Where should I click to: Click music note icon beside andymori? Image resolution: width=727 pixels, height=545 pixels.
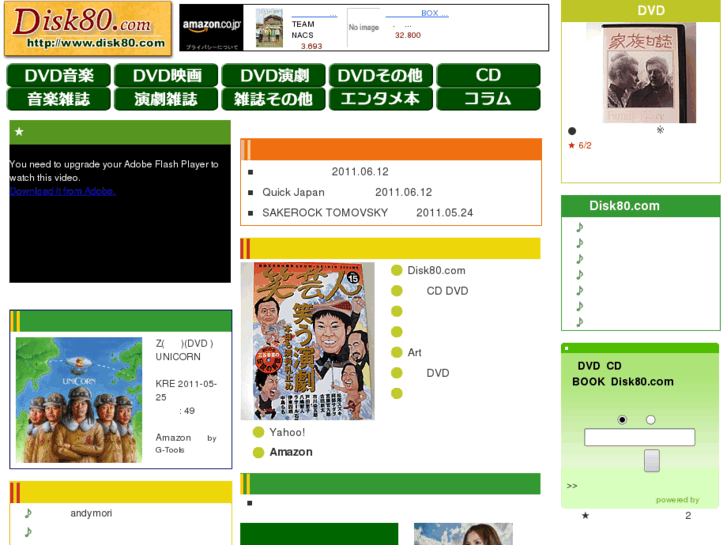(28, 513)
